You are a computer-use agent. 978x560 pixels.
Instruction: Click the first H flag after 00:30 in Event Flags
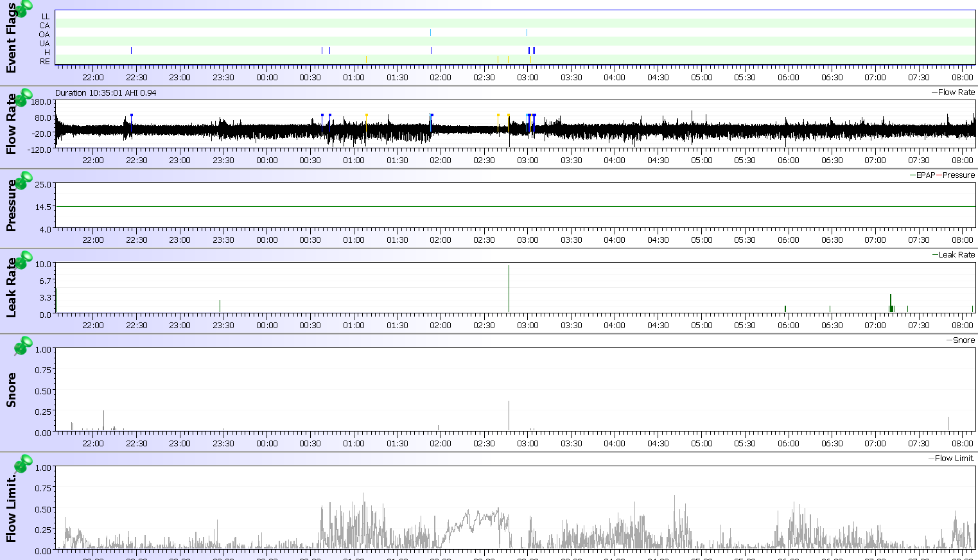322,50
